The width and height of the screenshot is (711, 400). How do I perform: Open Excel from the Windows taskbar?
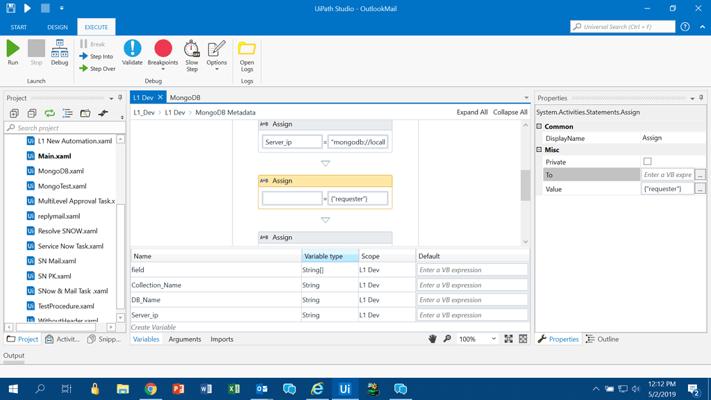(x=234, y=389)
